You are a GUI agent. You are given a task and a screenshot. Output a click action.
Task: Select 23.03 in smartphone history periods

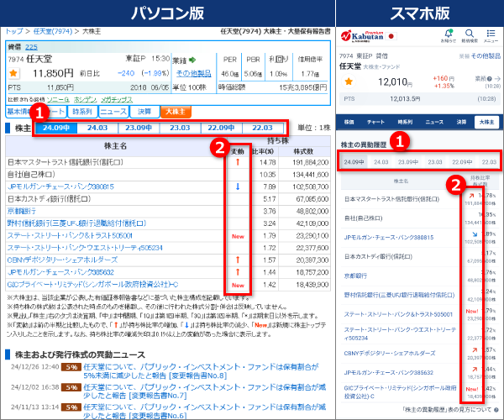point(435,162)
